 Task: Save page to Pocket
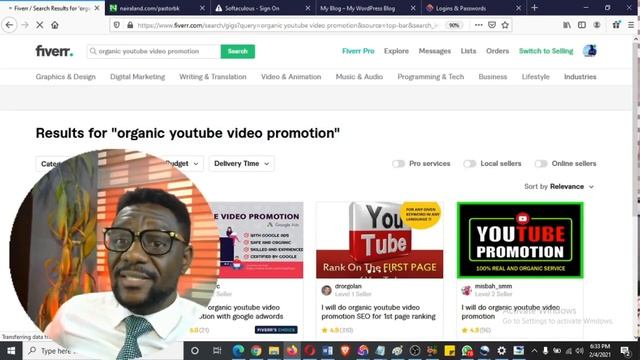(492, 25)
